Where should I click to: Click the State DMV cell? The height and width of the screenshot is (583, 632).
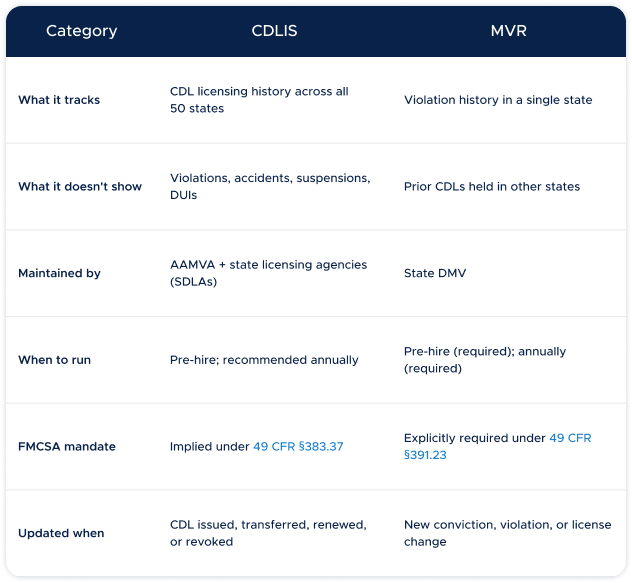(435, 273)
